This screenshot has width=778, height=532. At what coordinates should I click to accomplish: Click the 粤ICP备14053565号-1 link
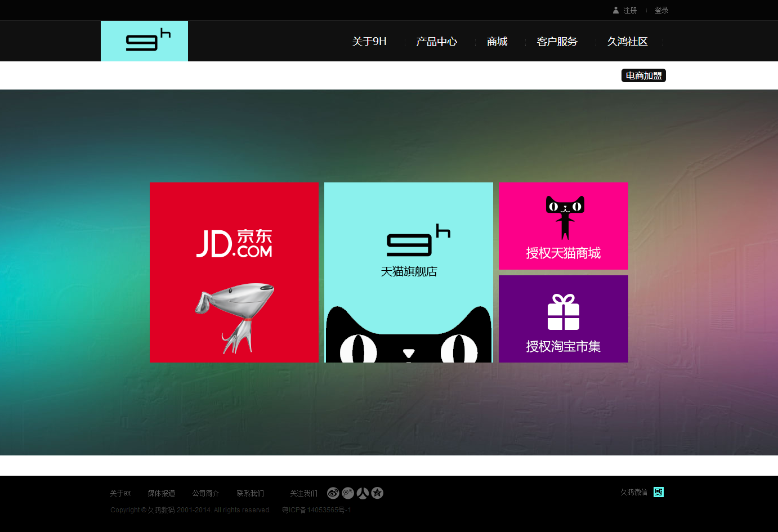coord(316,510)
